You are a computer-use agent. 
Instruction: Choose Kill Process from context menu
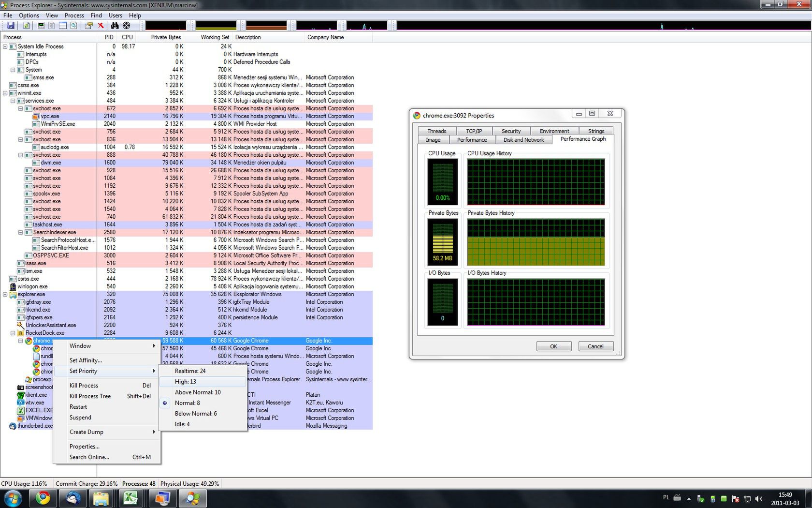pyautogui.click(x=107, y=386)
